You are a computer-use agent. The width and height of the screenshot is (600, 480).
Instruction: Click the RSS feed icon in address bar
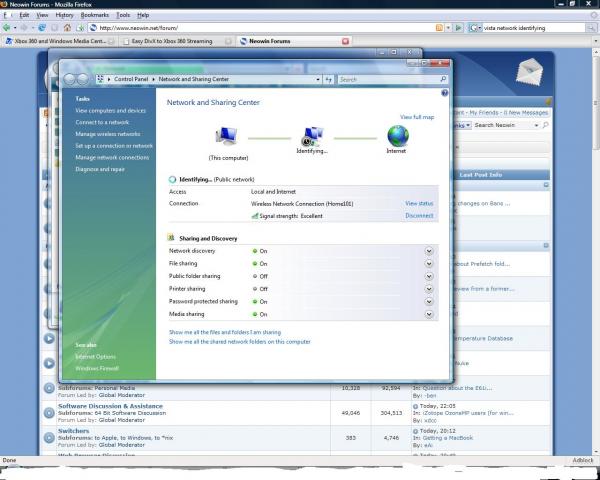coord(439,28)
